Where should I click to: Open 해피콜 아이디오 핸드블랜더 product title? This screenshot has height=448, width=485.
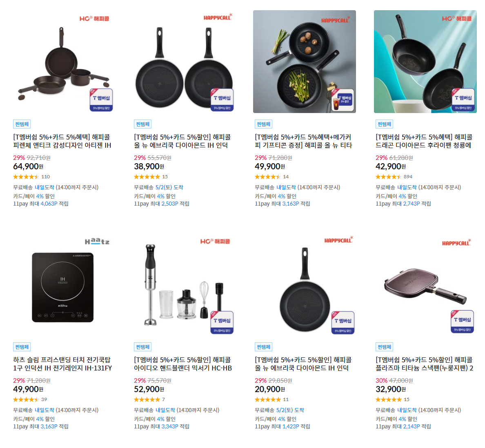pyautogui.click(x=183, y=364)
